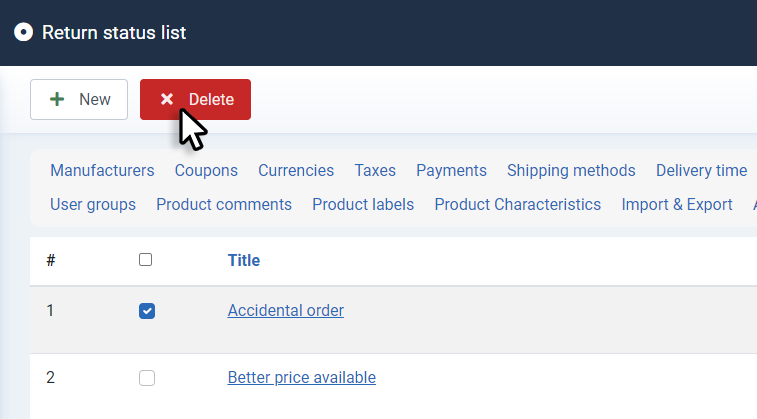Open Import & Export section
The width and height of the screenshot is (757, 419).
pos(677,204)
